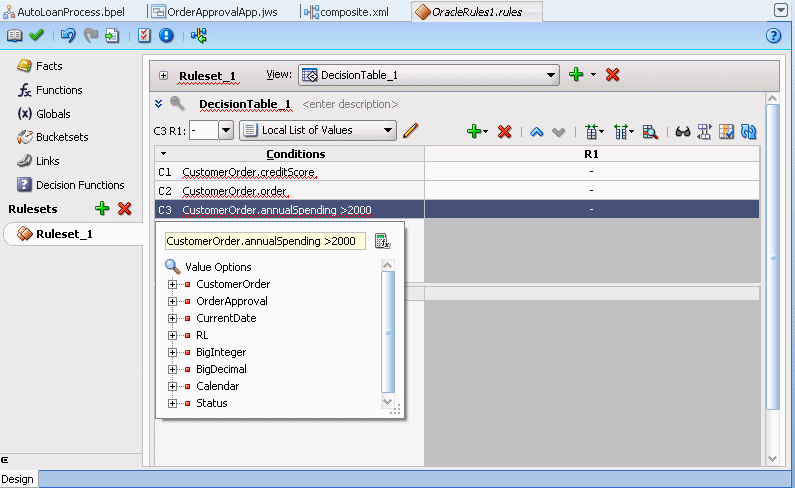Click the magnifier table search icon

[649, 132]
